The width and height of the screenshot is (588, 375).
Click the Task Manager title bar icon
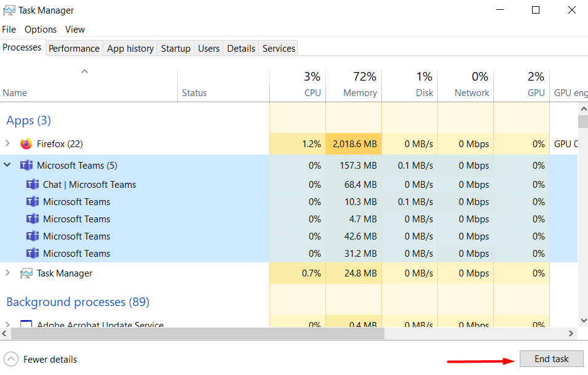pos(9,10)
